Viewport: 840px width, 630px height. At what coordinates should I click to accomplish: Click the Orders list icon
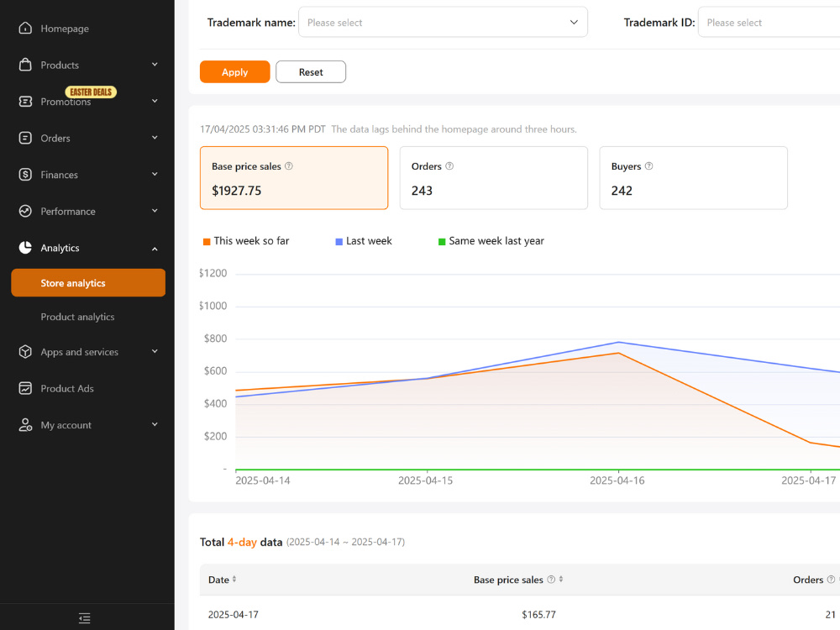pyautogui.click(x=25, y=138)
